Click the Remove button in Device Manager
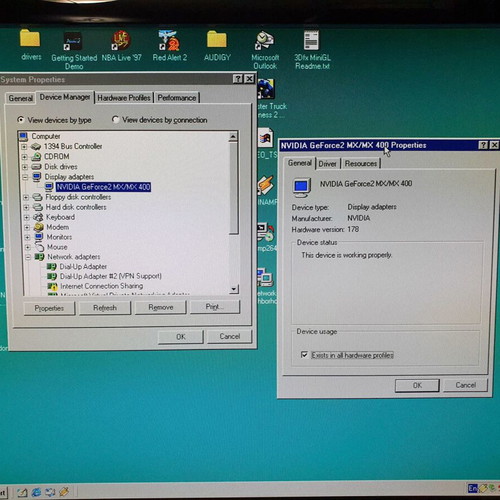The height and width of the screenshot is (500, 500). 161,307
